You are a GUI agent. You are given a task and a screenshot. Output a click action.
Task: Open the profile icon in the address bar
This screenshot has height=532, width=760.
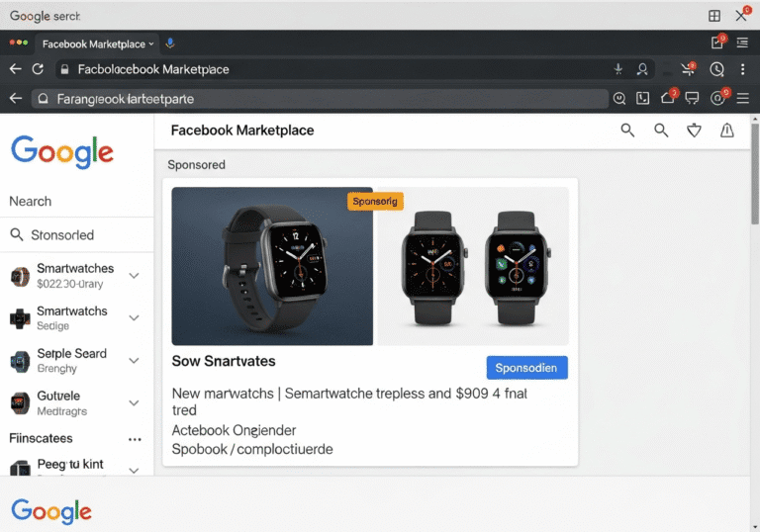[642, 69]
